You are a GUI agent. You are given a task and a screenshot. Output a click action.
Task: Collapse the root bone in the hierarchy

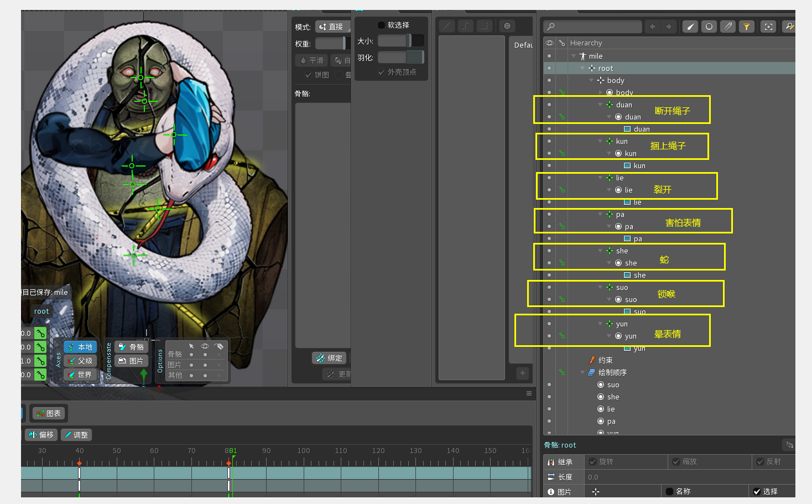coord(582,68)
